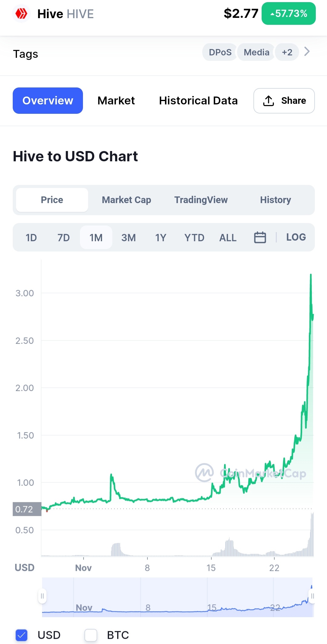Set chart range to 7D
Viewport: 327px width, 644px height.
click(64, 238)
